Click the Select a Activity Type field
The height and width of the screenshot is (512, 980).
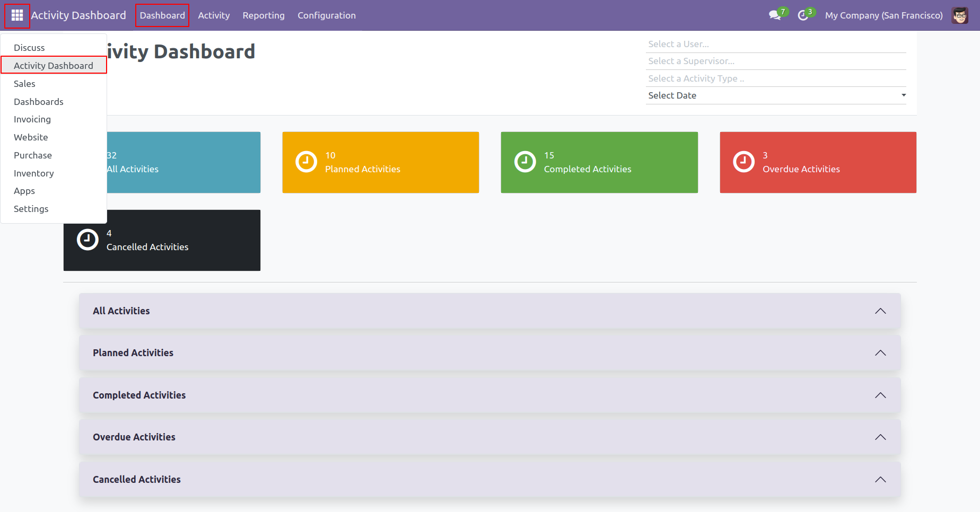pyautogui.click(x=776, y=78)
